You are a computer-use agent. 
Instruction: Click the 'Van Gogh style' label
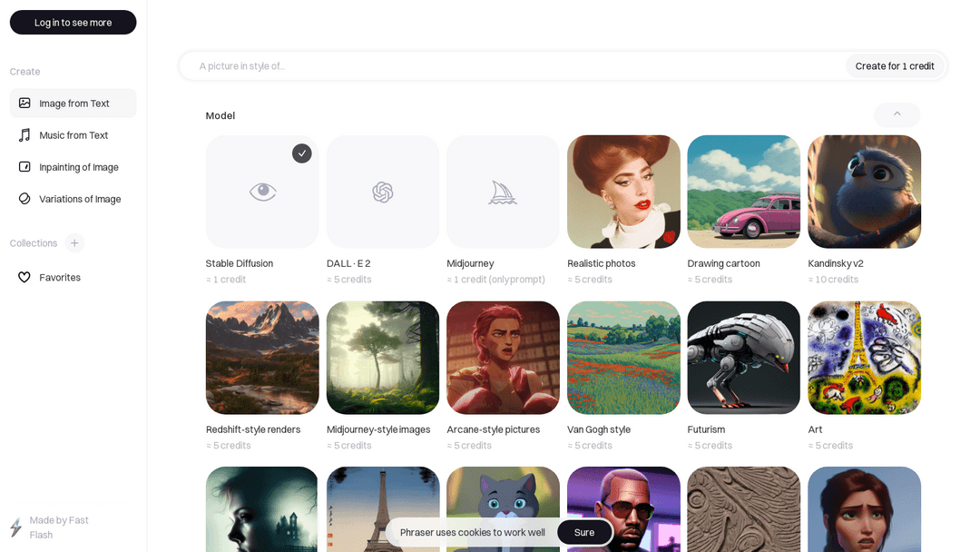[x=599, y=429]
